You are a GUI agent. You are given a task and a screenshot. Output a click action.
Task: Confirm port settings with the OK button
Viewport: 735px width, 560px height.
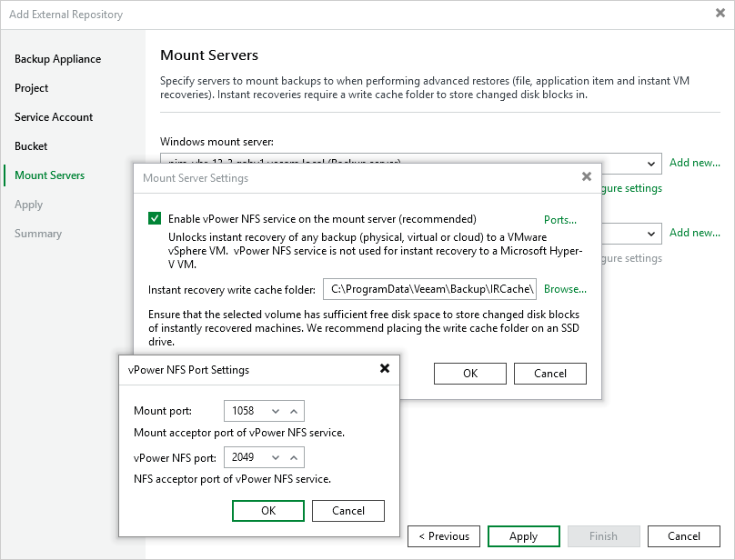[268, 511]
